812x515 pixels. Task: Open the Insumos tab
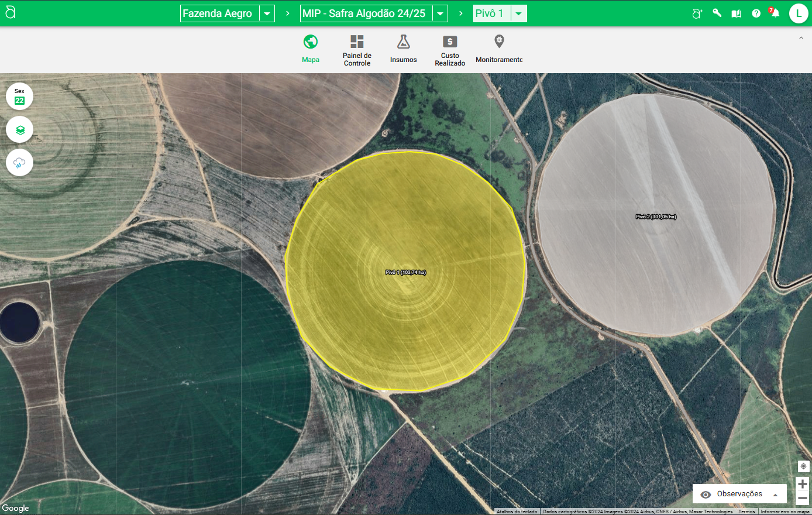point(403,50)
